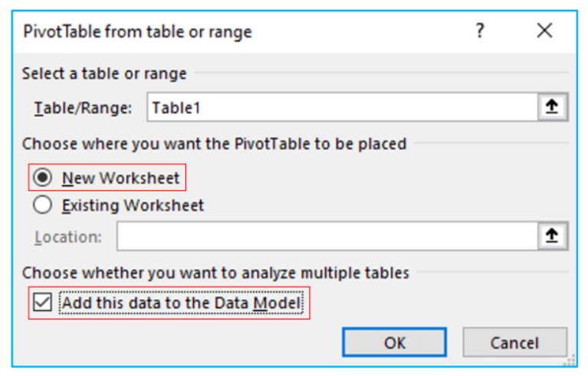Click the PivotTable from table or range title
Screen dimensions: 588x376
pos(137,32)
